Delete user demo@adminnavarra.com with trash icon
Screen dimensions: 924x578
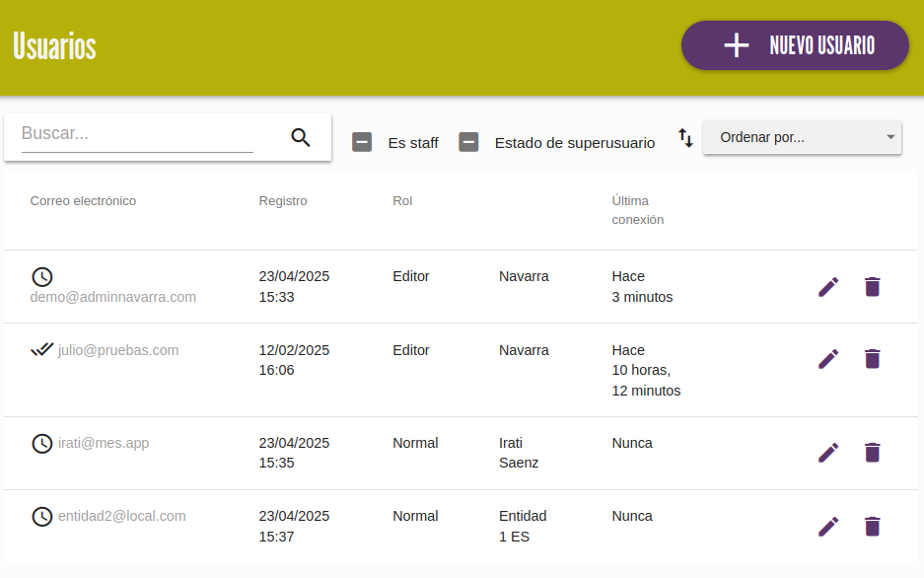[x=872, y=287]
